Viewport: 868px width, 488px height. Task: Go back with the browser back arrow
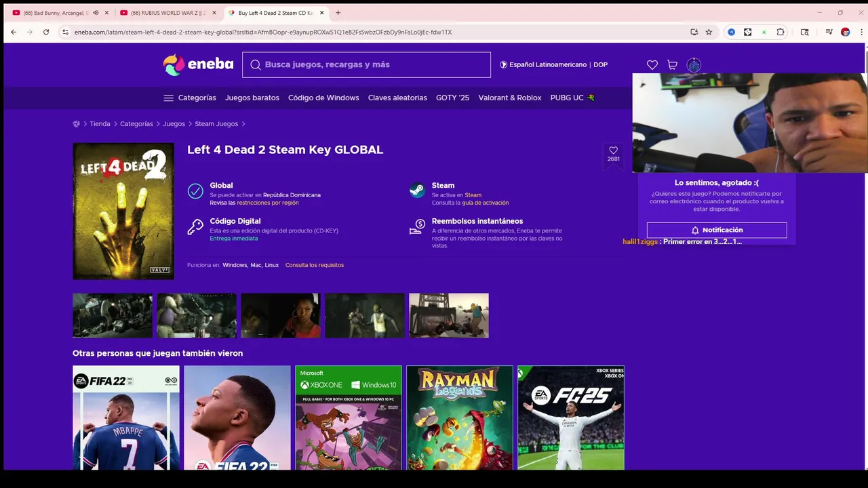pyautogui.click(x=13, y=32)
